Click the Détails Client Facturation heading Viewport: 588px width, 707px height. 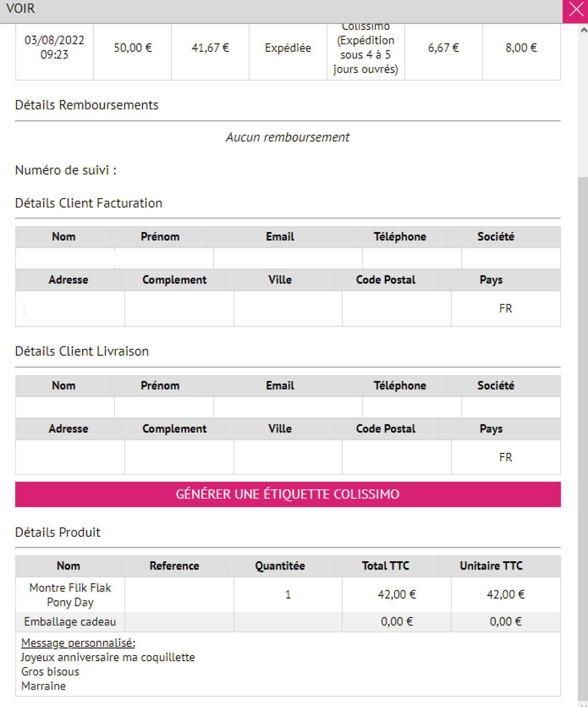pyautogui.click(x=88, y=203)
